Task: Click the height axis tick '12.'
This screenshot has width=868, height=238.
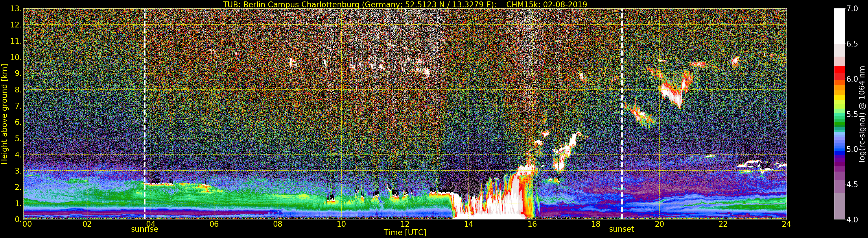Action: 16,25
